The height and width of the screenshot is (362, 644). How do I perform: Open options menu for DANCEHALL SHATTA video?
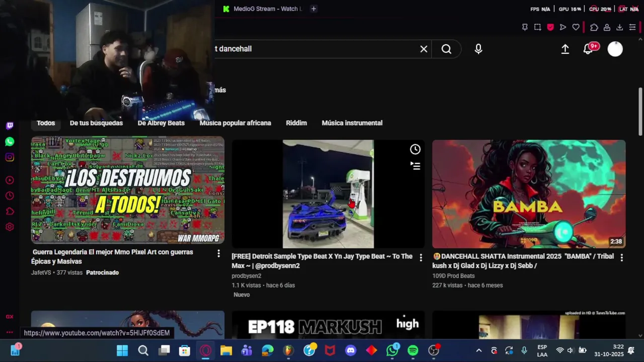coord(622,257)
